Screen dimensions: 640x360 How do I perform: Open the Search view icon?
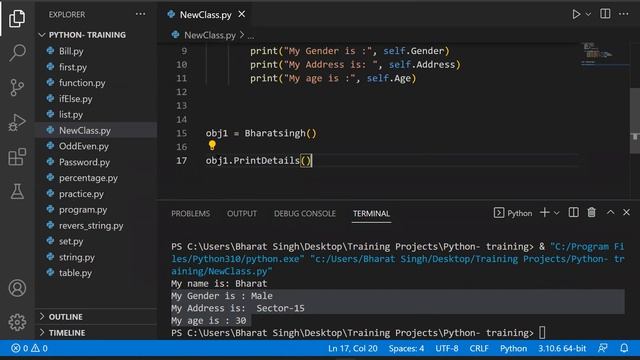17,53
